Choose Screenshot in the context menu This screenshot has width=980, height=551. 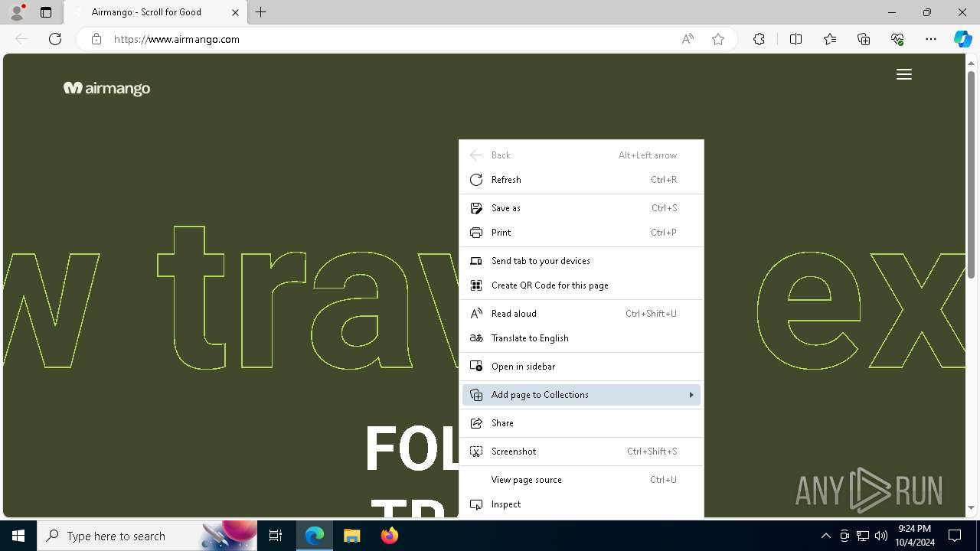coord(581,452)
